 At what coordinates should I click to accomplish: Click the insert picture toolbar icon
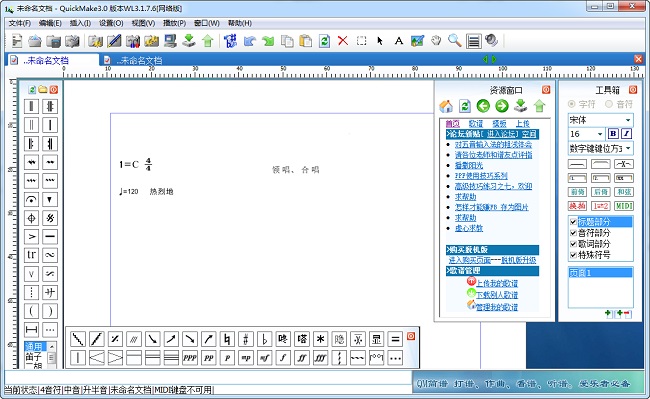point(417,41)
